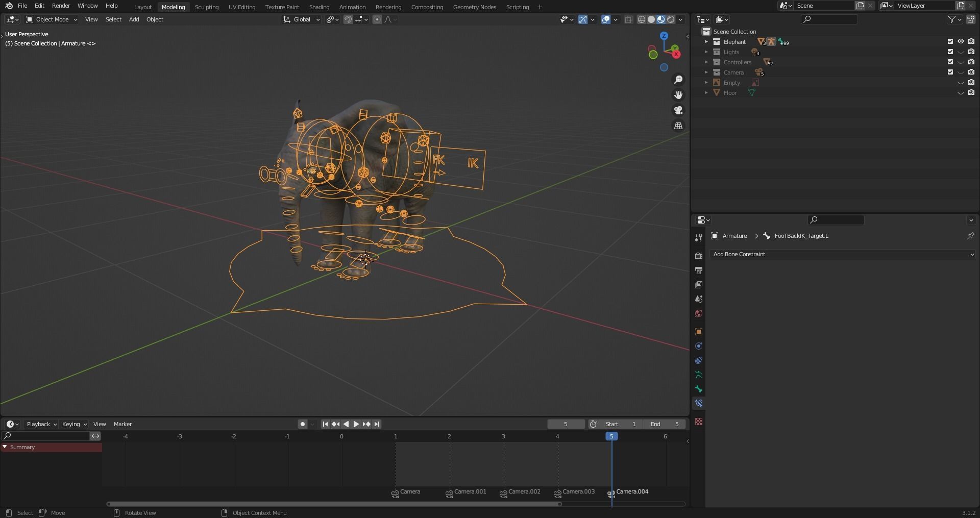Open the Physics properties tab

point(699,346)
